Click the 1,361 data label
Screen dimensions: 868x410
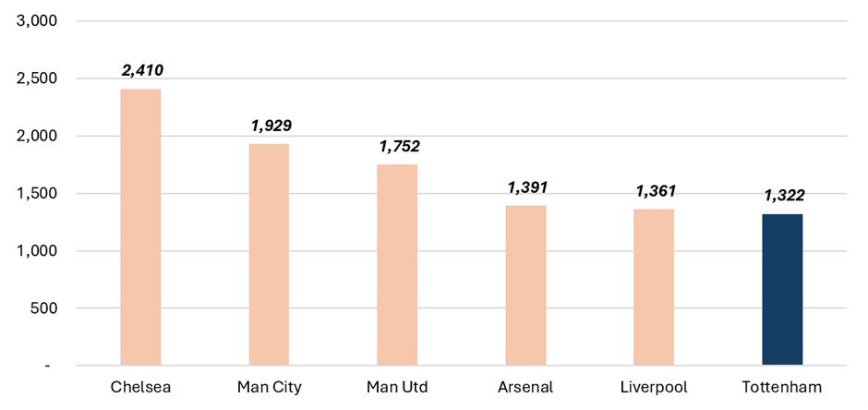coord(656,191)
